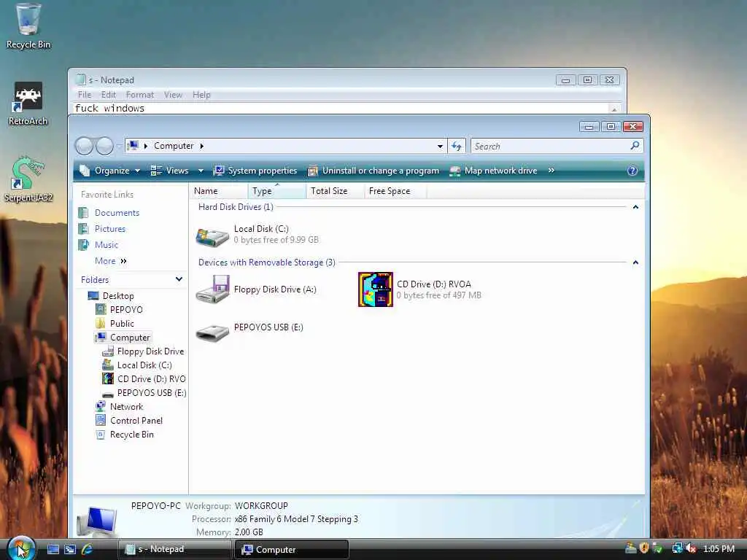Click the breadcrumb arrow before Computer
747x560 pixels.
click(146, 146)
